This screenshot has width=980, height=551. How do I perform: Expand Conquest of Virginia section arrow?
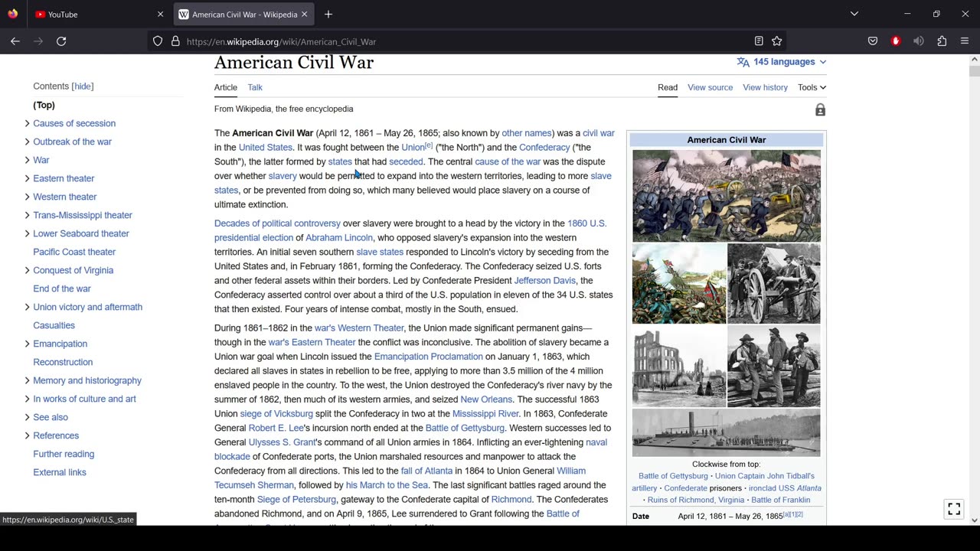27,270
